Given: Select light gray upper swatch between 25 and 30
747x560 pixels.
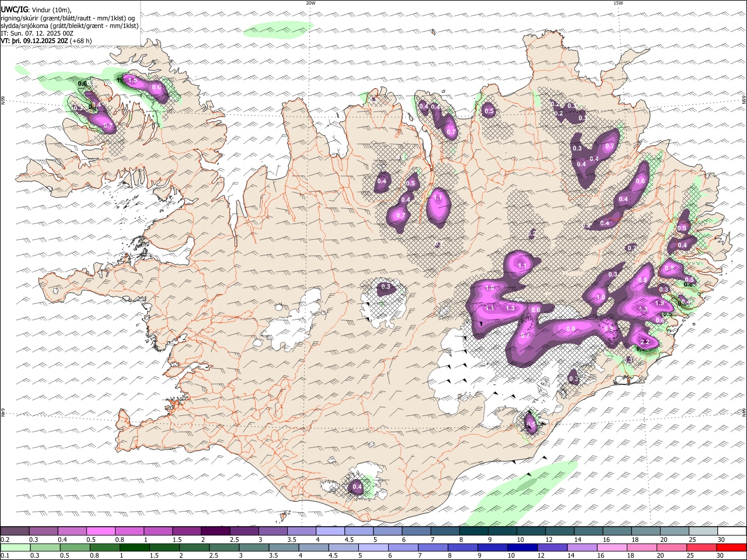Looking at the screenshot, I should click(704, 531).
